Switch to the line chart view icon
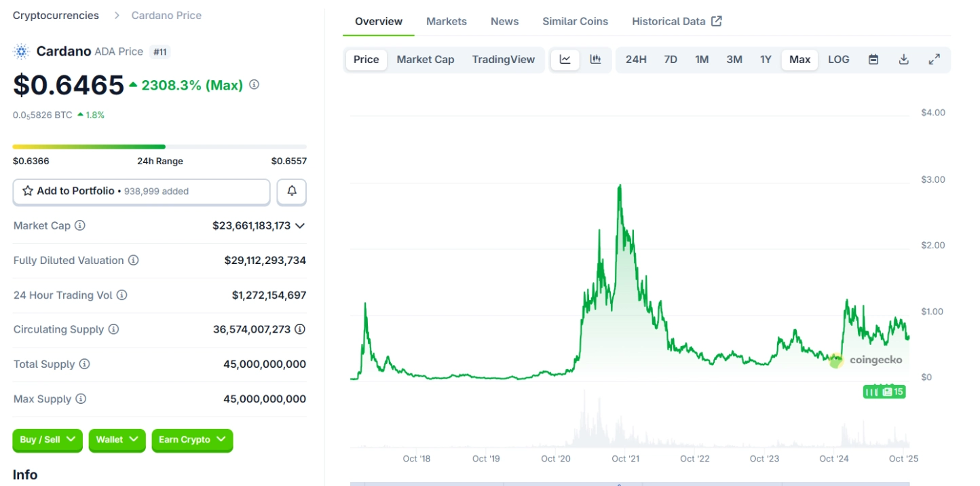Screen dimensions: 980x486 click(565, 60)
